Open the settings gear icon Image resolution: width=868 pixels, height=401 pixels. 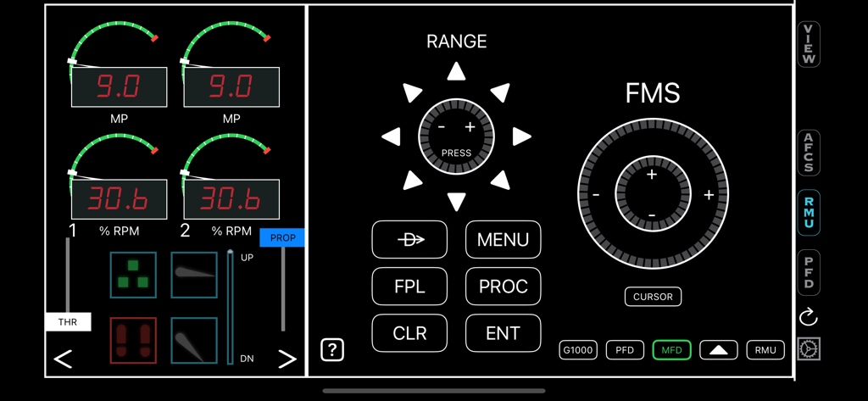pos(808,349)
